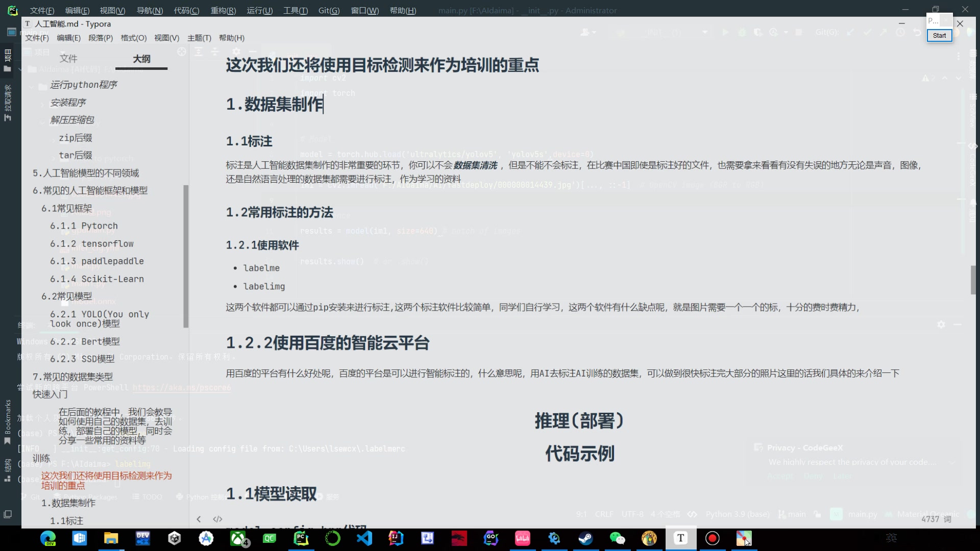The width and height of the screenshot is (980, 551).
Task: Place cursor in heading 1.1模型读取
Action: coord(271,494)
